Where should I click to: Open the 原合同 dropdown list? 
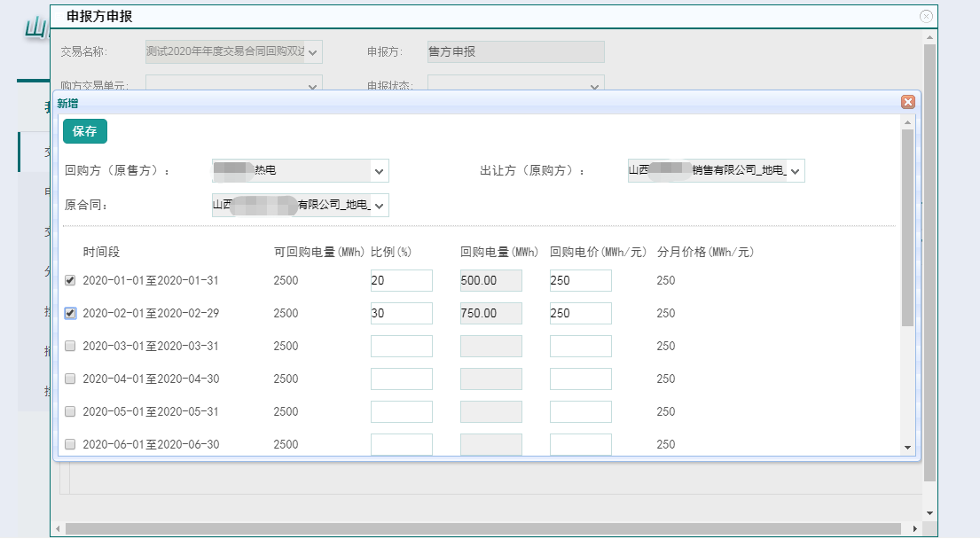click(x=379, y=206)
